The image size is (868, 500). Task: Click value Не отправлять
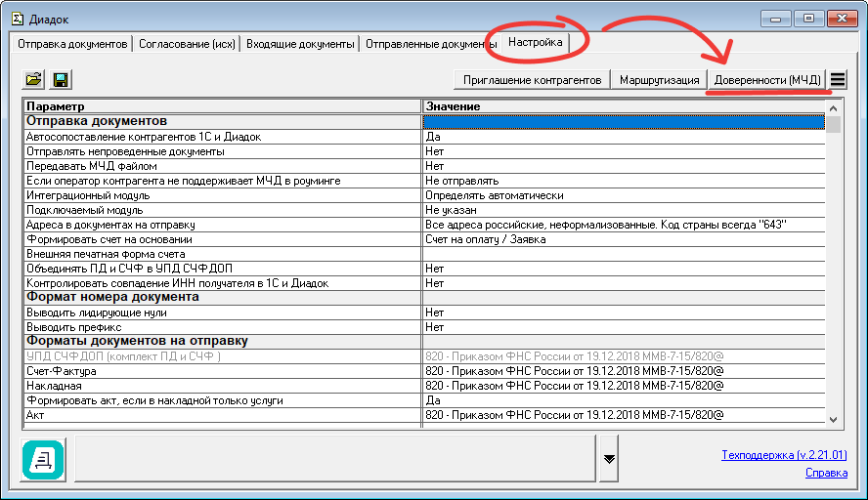(x=461, y=181)
